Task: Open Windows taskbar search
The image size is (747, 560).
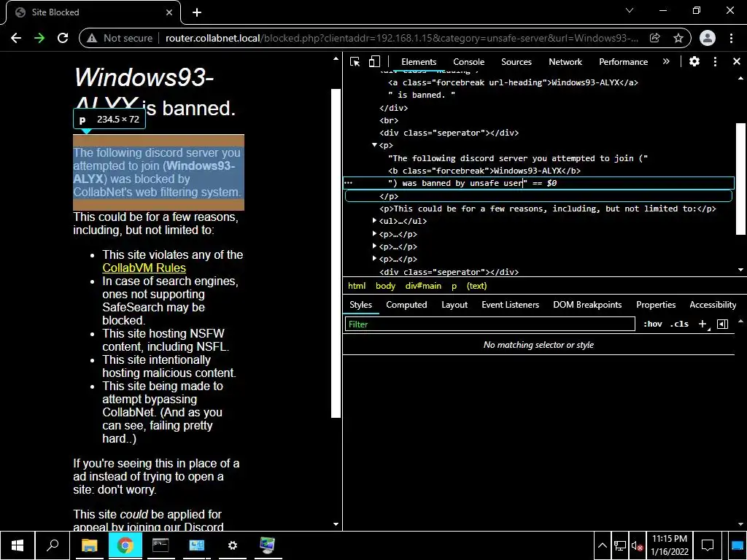Action: [53, 545]
